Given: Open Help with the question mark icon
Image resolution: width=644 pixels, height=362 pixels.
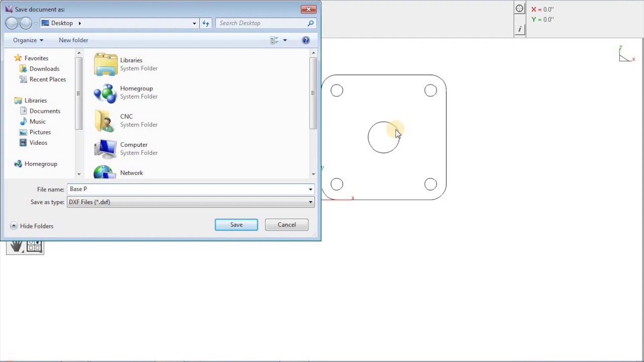Looking at the screenshot, I should click(x=305, y=40).
